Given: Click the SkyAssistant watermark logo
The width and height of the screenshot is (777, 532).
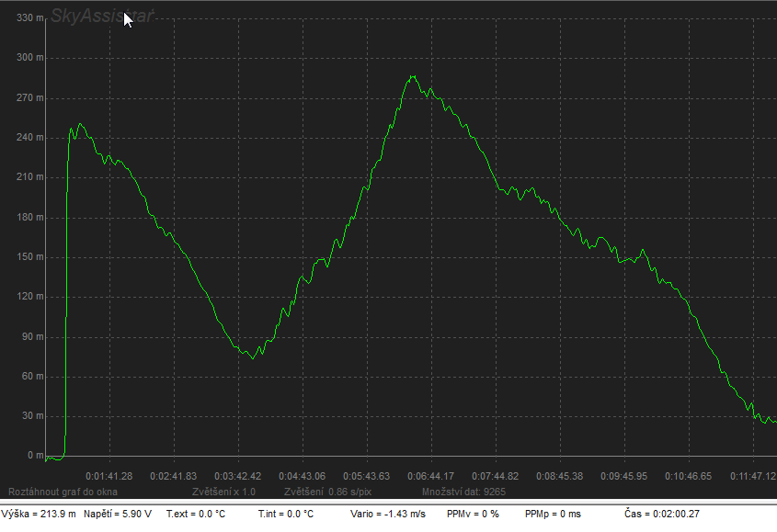Looking at the screenshot, I should pos(102,16).
